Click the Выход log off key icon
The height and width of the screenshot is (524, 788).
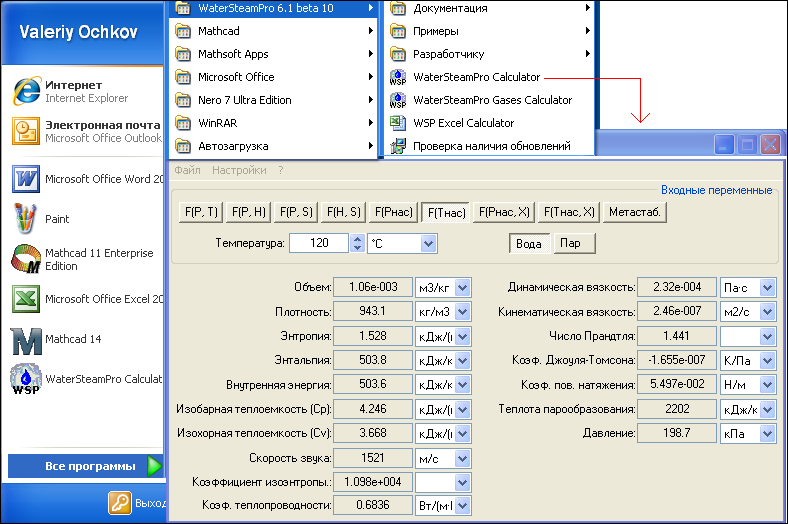pos(120,502)
